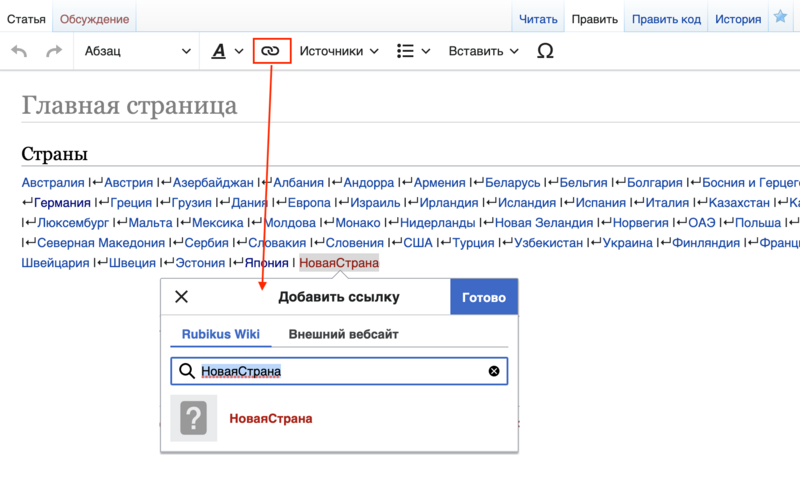800x504 pixels.
Task: Open the Албания link
Action: click(x=298, y=182)
